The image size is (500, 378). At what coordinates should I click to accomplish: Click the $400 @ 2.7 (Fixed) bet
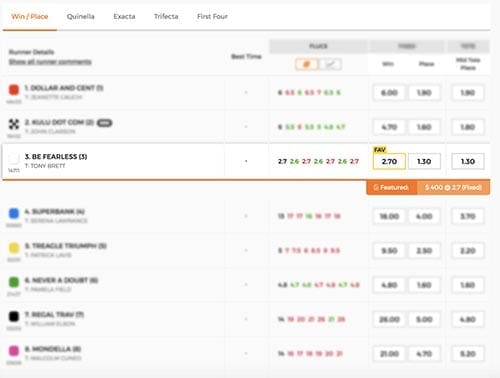pyautogui.click(x=454, y=187)
